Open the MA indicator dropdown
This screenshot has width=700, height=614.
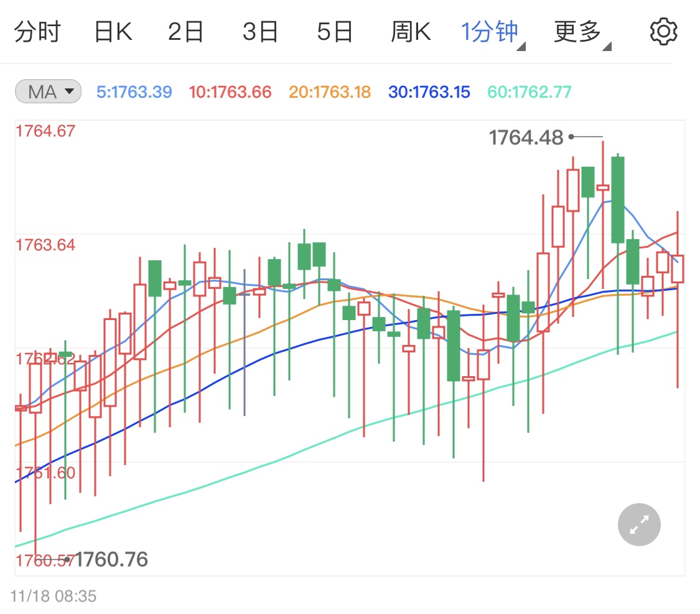pyautogui.click(x=48, y=92)
